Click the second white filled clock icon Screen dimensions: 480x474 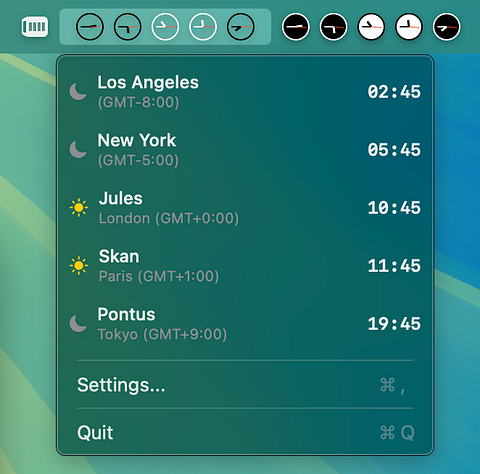[x=409, y=27]
